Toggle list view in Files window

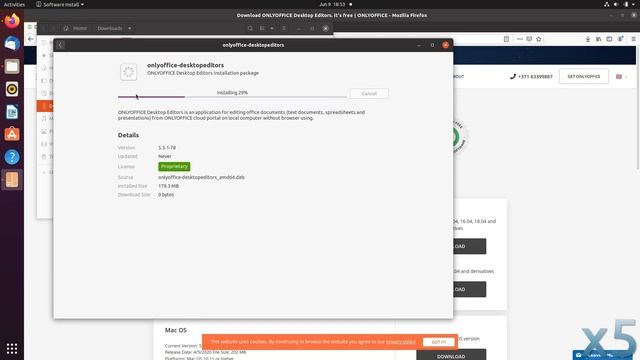pyautogui.click(x=262, y=28)
